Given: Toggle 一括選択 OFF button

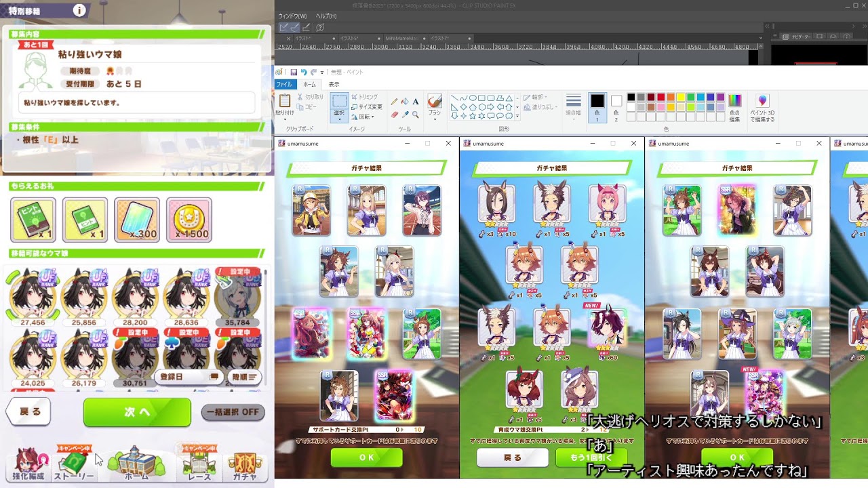Looking at the screenshot, I should tap(233, 412).
